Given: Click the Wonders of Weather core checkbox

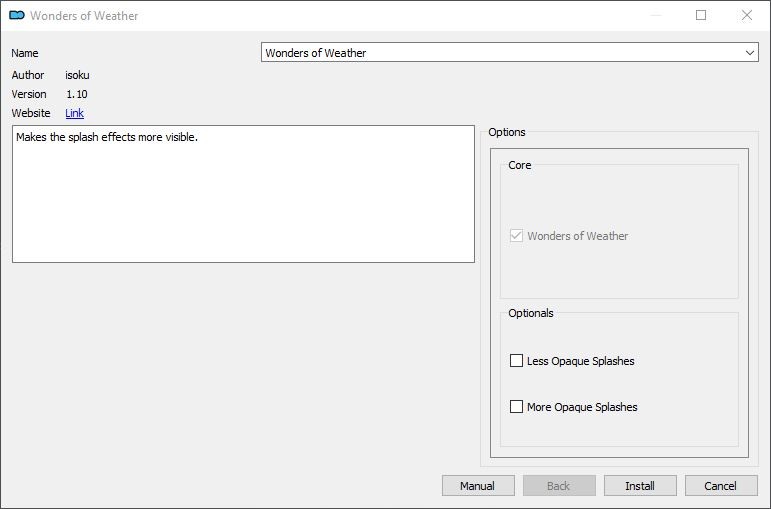Looking at the screenshot, I should tap(516, 236).
